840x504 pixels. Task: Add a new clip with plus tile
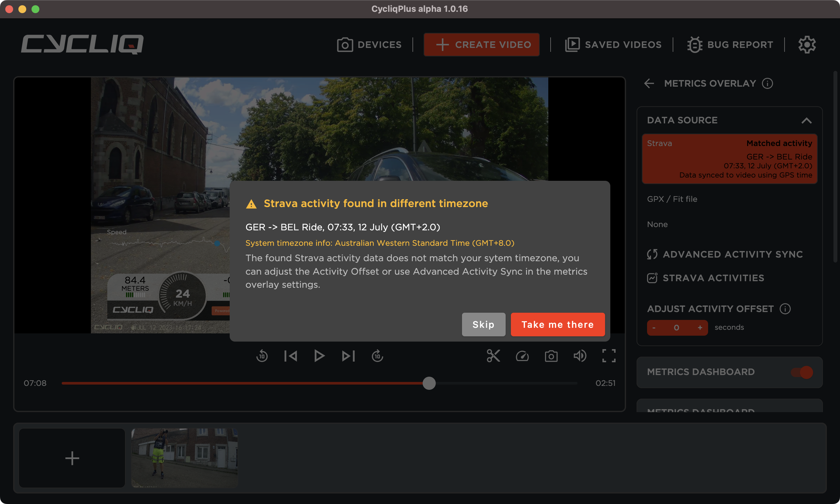coord(72,458)
